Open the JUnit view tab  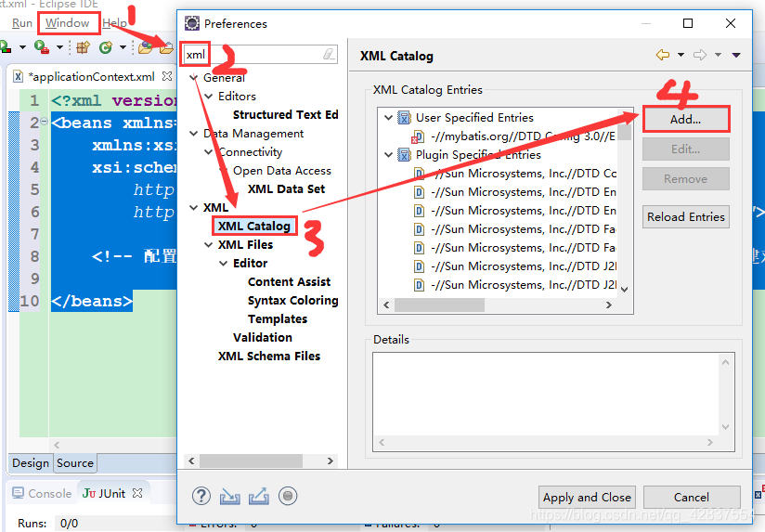(x=104, y=493)
